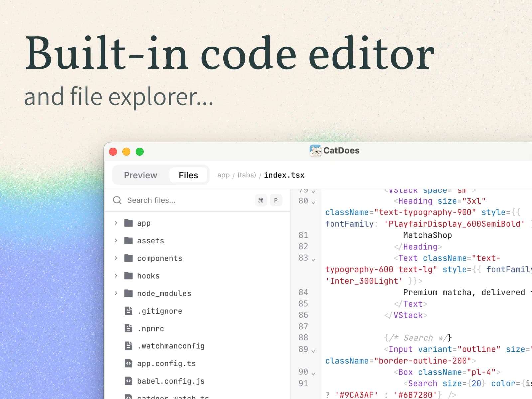
Task: Expand the hooks folder
Action: [x=116, y=276]
